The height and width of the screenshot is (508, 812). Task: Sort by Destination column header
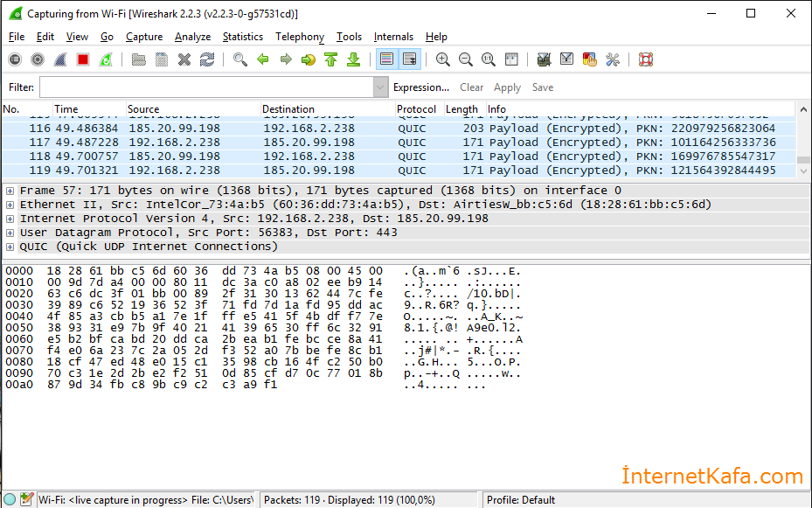tap(328, 109)
